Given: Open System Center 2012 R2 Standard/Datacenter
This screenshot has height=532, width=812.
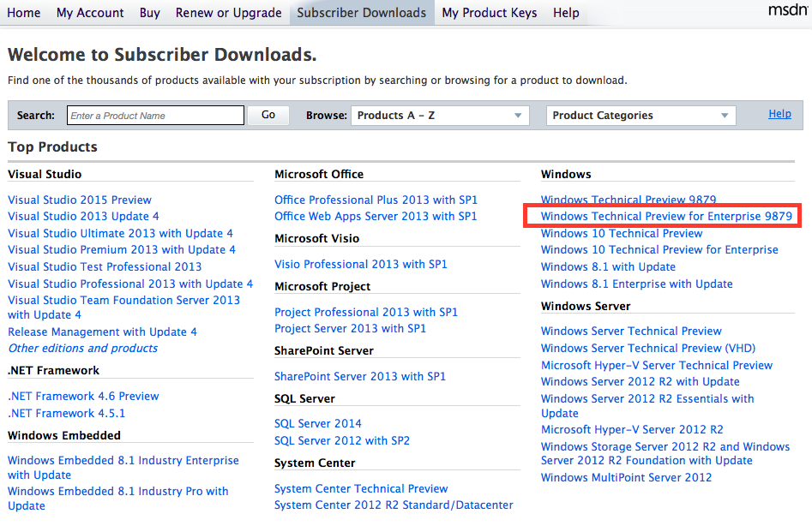Looking at the screenshot, I should click(x=394, y=505).
